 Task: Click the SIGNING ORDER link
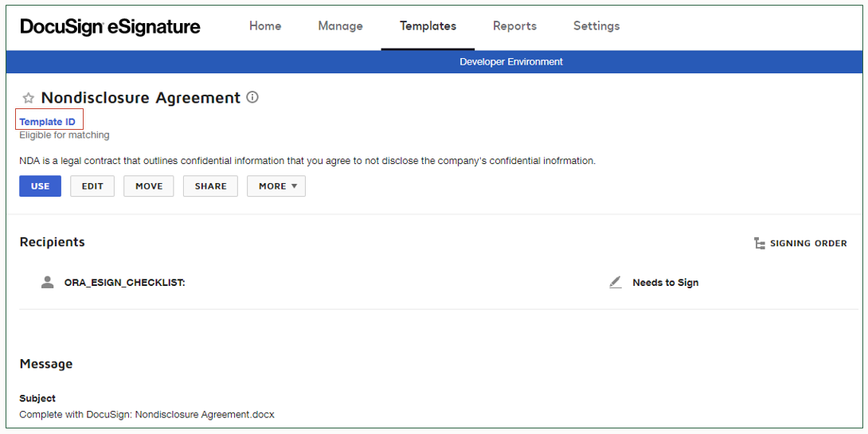[807, 243]
